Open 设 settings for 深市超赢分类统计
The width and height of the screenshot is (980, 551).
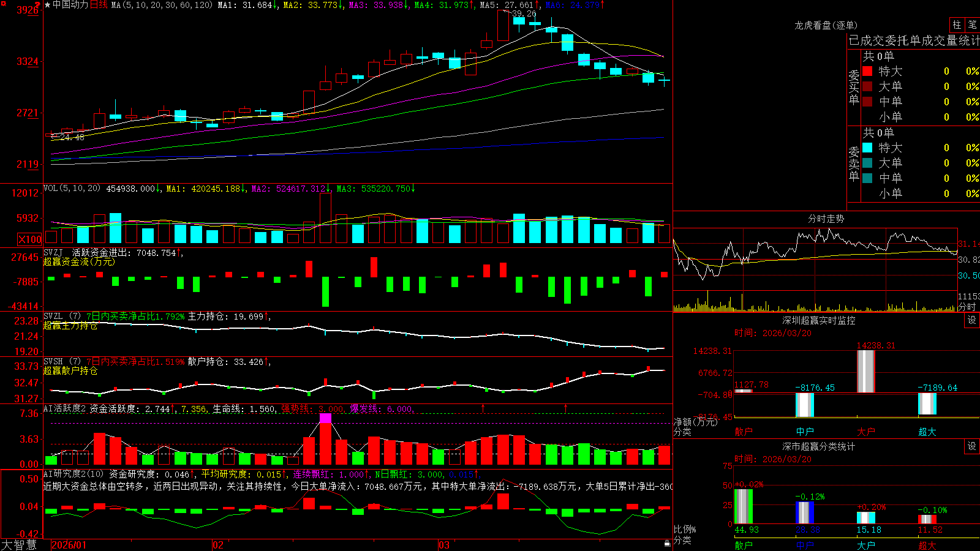click(x=972, y=446)
